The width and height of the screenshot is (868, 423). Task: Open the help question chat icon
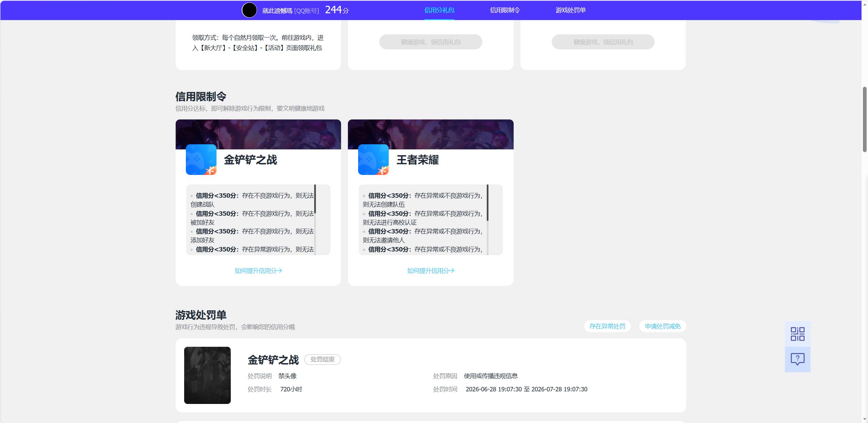click(798, 359)
